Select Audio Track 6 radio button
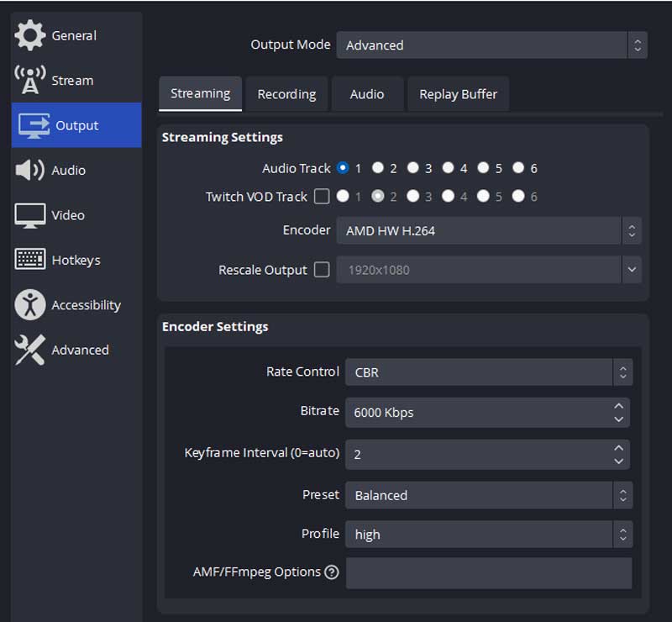The width and height of the screenshot is (672, 622). pos(518,168)
